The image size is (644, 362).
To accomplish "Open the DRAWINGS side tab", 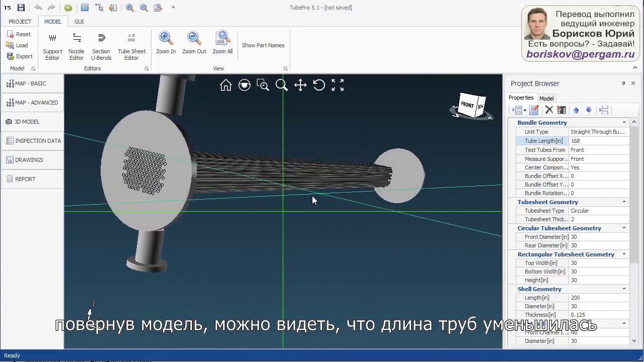I will pyautogui.click(x=32, y=160).
